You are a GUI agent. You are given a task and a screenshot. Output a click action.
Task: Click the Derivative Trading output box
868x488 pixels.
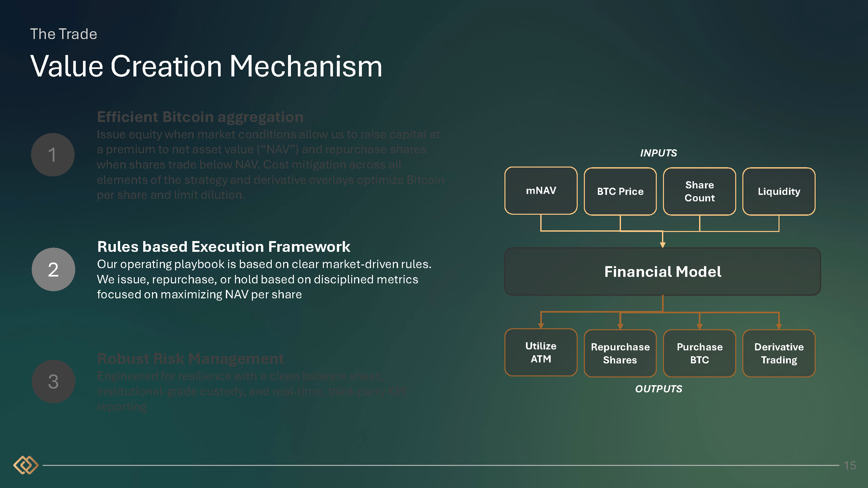coord(778,353)
